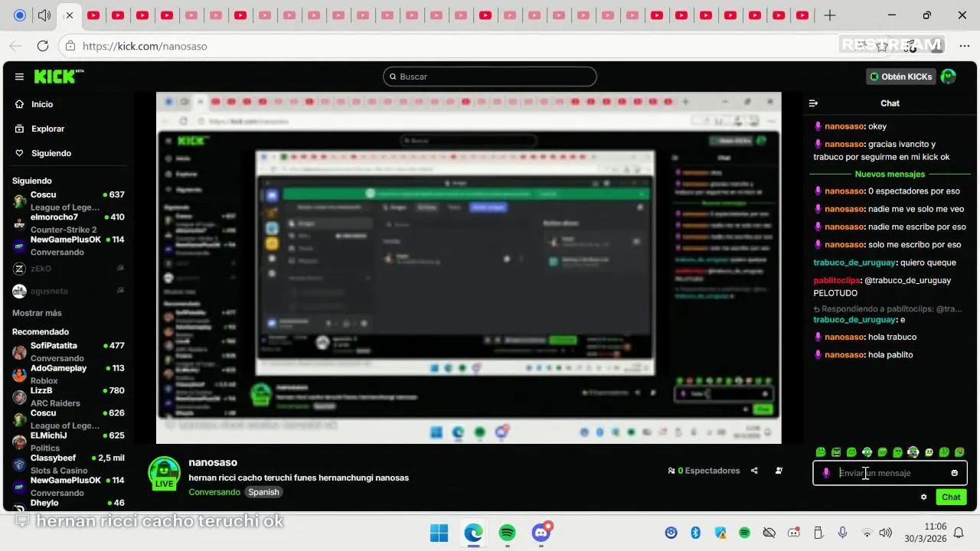
Task: Expand Mostrar más in followed list
Action: pos(37,313)
